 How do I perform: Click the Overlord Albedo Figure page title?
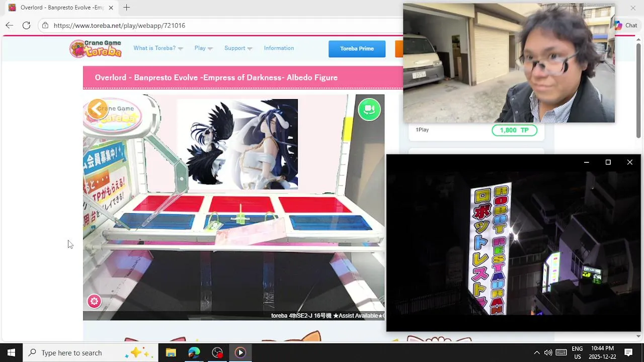click(x=216, y=77)
